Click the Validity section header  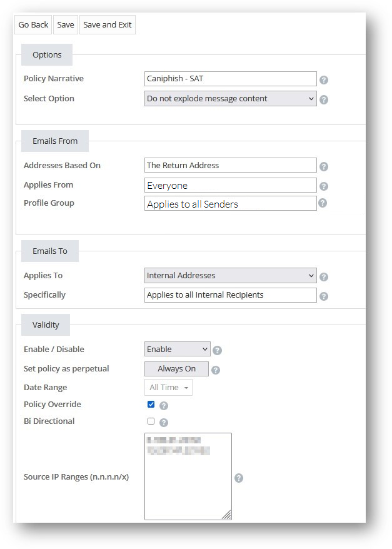[45, 325]
